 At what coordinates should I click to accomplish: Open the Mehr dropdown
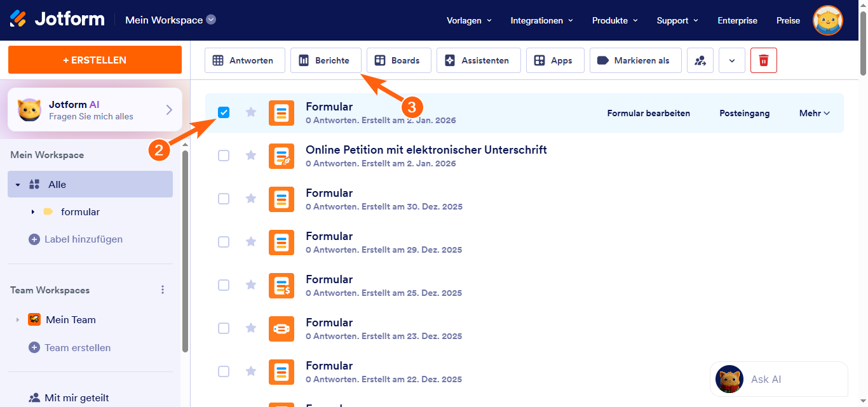point(814,113)
